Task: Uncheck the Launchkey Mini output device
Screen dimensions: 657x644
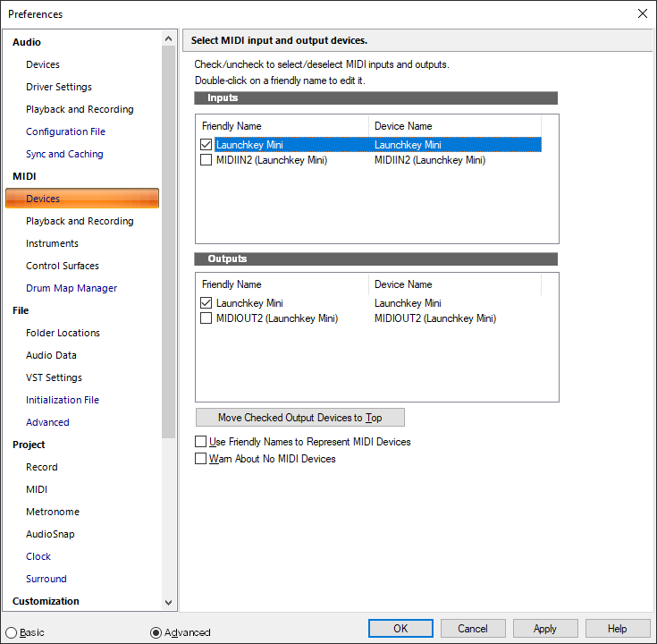Action: [x=206, y=303]
